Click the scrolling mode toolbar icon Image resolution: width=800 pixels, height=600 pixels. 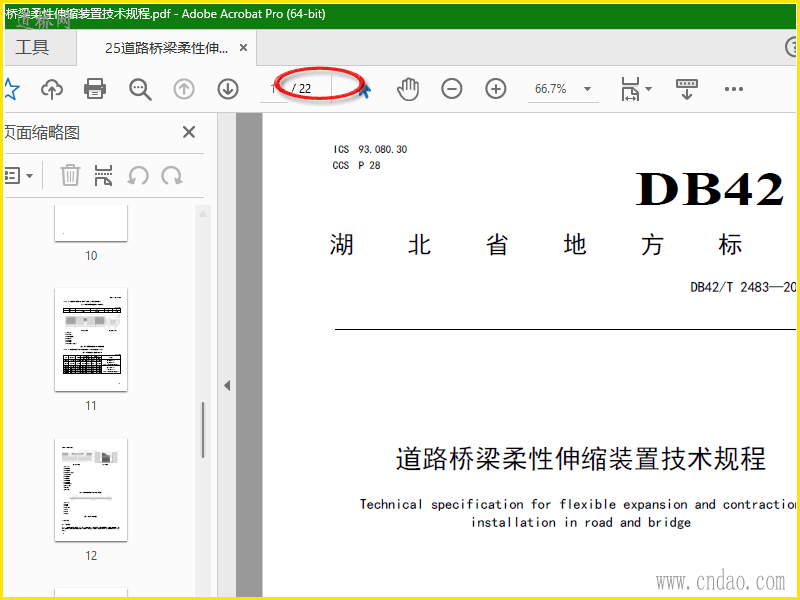coord(687,89)
